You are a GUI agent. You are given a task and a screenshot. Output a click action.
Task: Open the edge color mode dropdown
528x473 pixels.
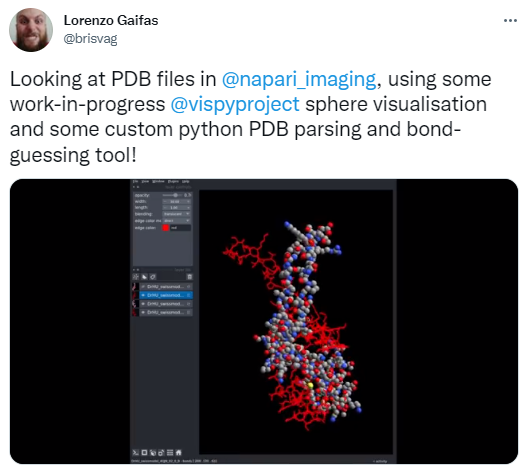pyautogui.click(x=177, y=221)
